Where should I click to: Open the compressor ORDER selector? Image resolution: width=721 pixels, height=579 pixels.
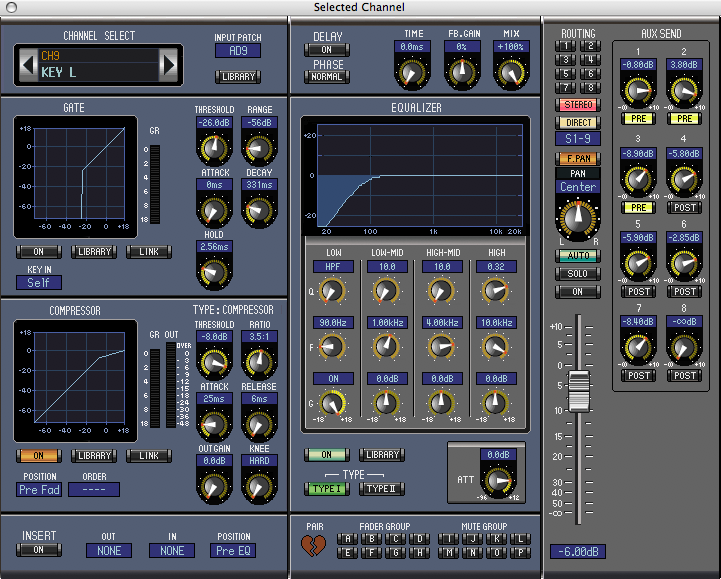(94, 489)
